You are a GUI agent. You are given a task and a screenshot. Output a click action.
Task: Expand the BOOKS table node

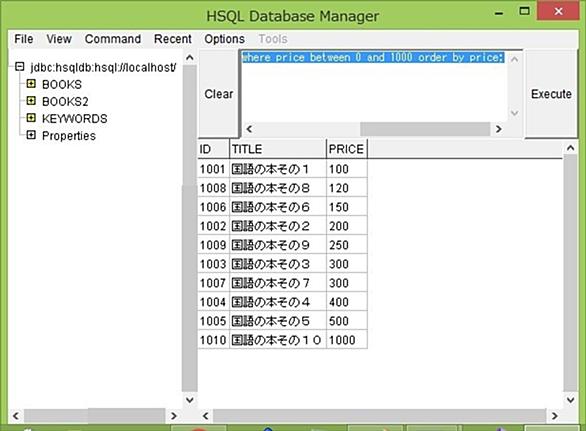click(31, 84)
